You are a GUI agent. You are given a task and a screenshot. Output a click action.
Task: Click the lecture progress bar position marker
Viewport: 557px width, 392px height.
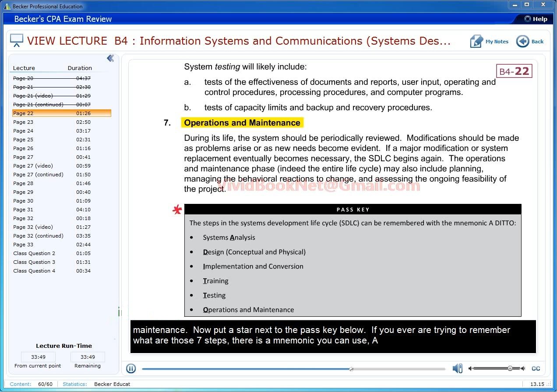coord(351,369)
